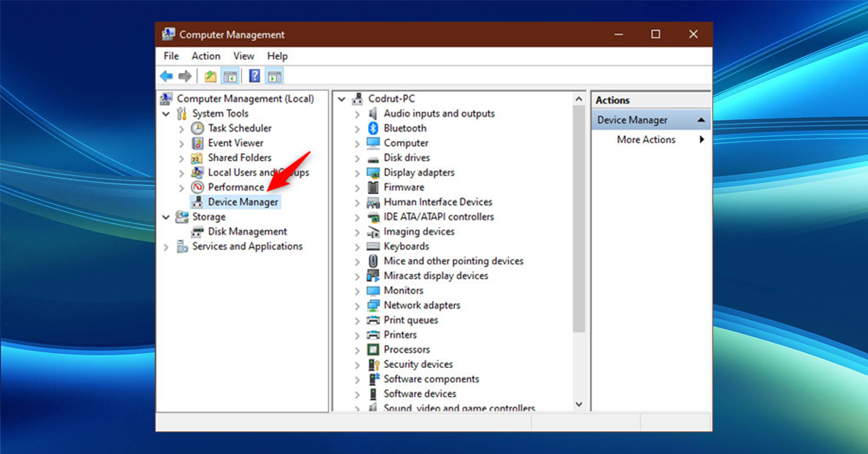Click the Device Manager header in the Actions pane

pos(632,119)
